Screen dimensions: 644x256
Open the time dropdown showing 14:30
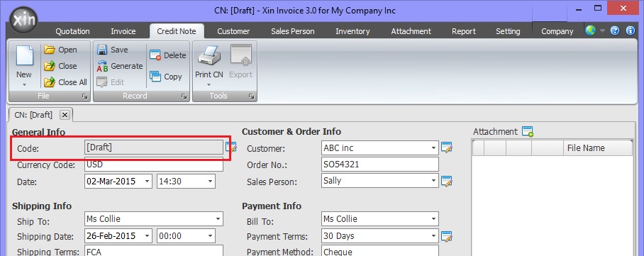[x=210, y=182]
